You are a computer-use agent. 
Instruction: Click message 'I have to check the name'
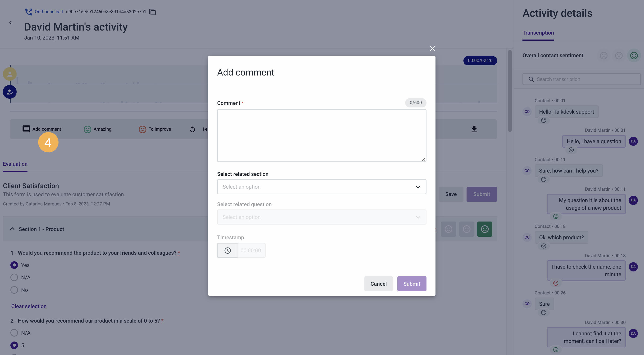click(x=586, y=270)
